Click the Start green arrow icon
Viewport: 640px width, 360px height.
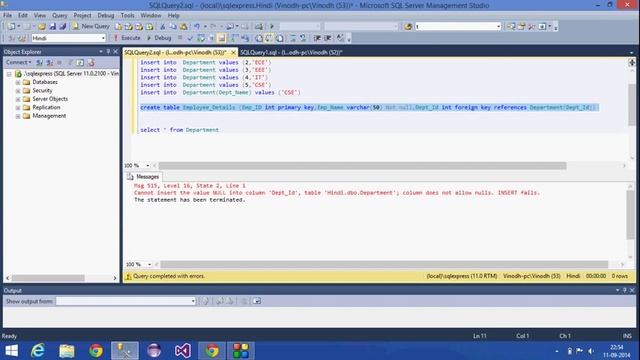272,27
